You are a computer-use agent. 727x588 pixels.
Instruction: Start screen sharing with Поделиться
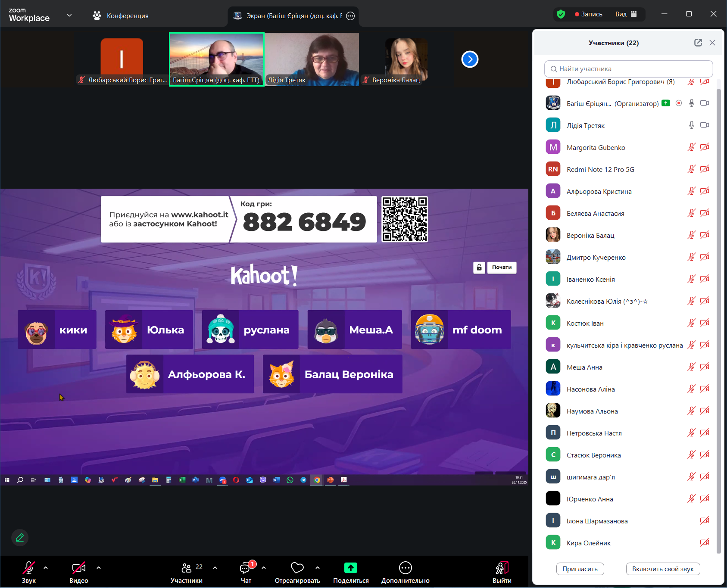click(x=351, y=572)
